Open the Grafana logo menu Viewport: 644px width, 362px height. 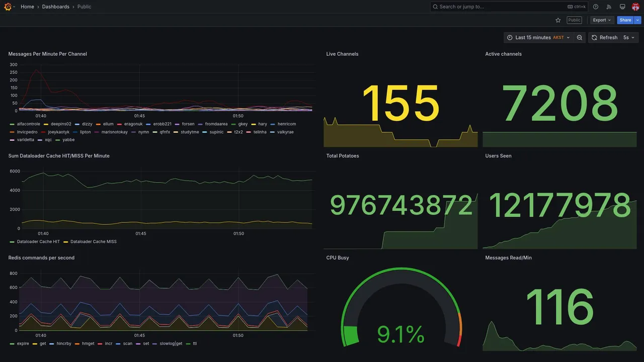8,7
